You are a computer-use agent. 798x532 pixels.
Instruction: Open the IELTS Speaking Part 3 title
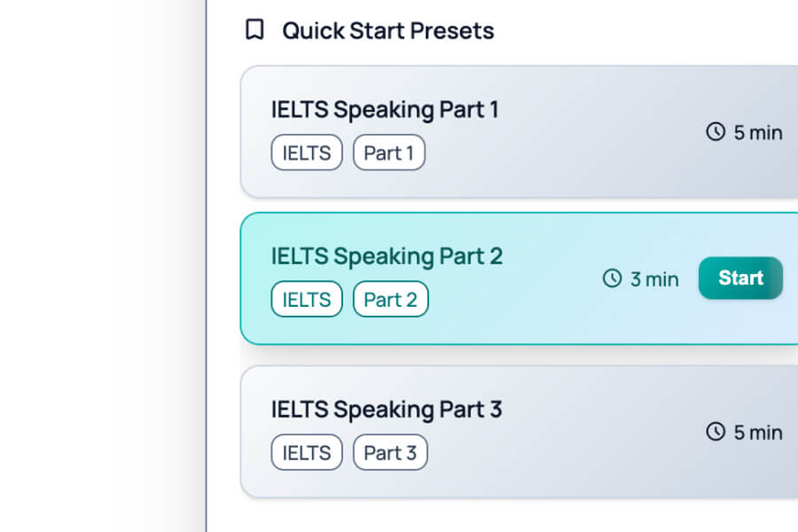387,409
